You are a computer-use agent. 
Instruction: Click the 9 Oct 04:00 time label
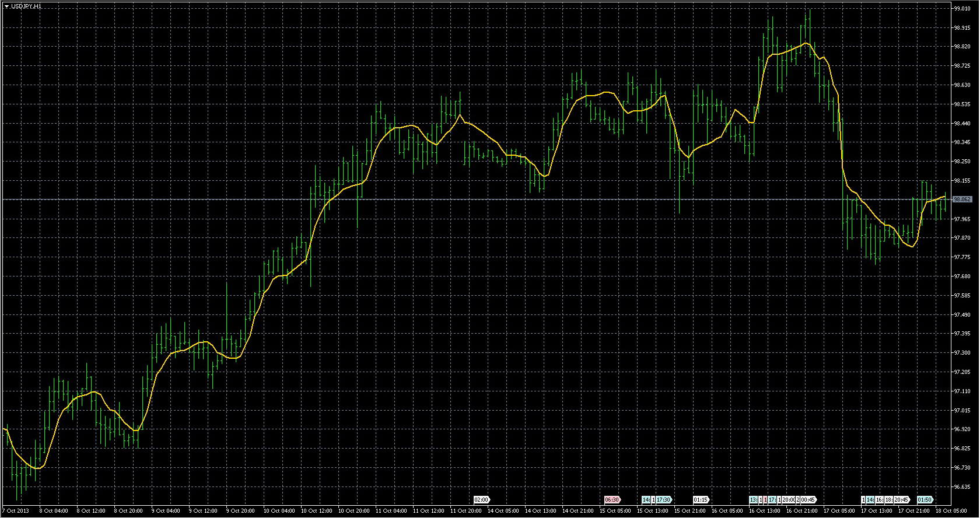(x=166, y=511)
